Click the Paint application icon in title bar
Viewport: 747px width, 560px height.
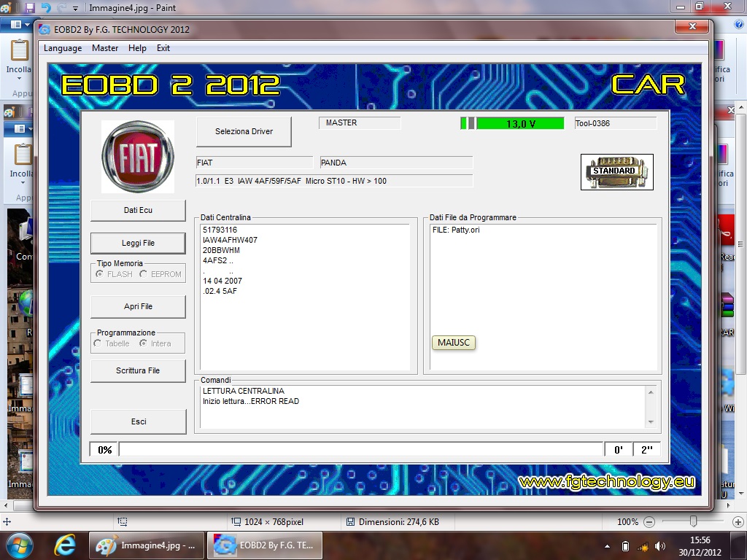(6, 7)
